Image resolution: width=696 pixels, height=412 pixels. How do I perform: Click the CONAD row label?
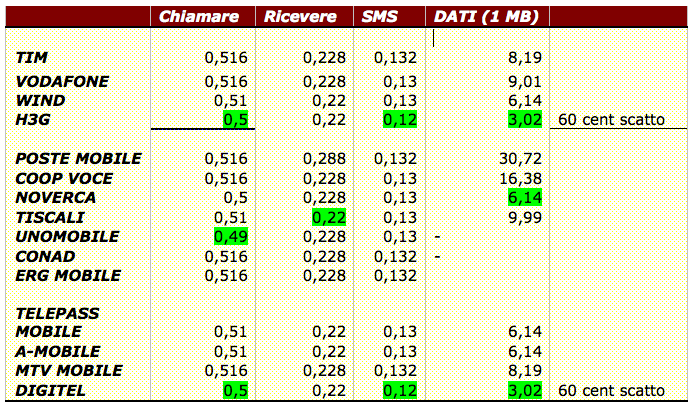coord(45,257)
